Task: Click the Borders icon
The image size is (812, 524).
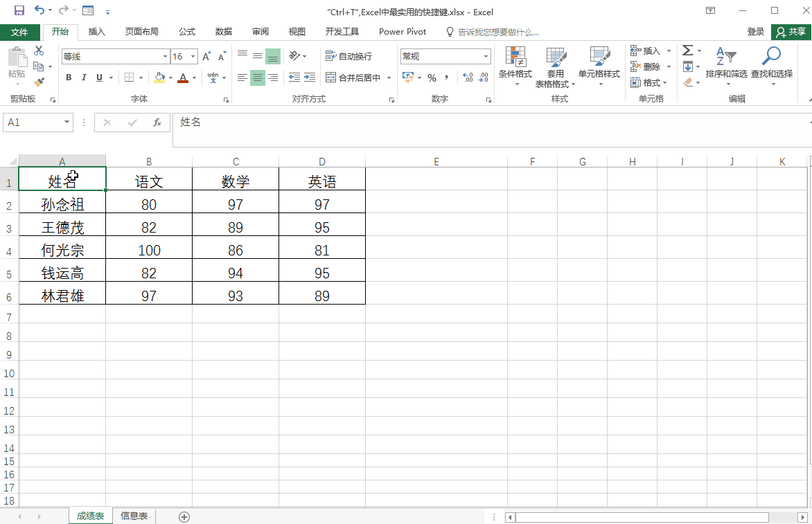Action: [130, 78]
